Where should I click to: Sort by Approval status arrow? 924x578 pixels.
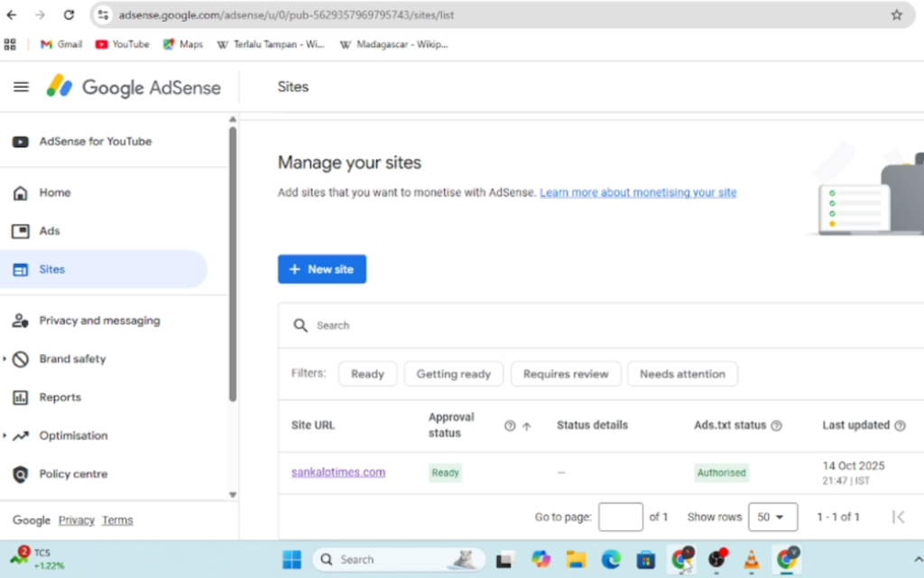click(x=527, y=426)
